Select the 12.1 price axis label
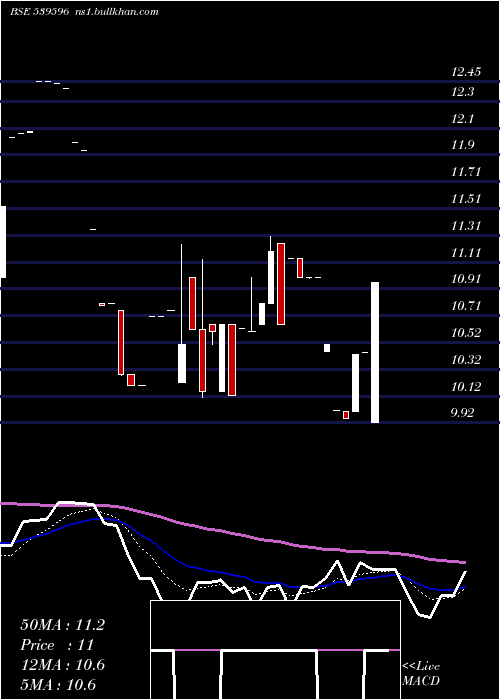 (463, 119)
